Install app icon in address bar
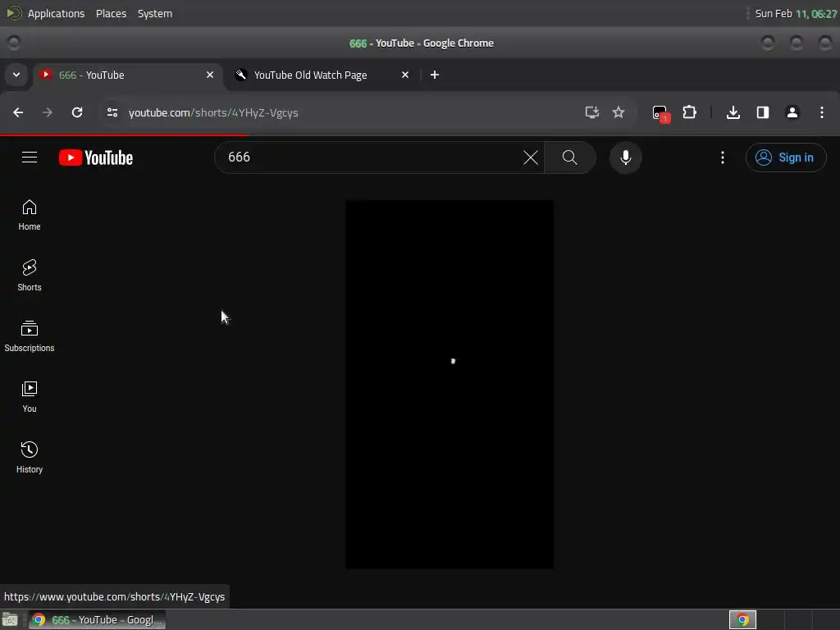This screenshot has height=630, width=840. (591, 112)
